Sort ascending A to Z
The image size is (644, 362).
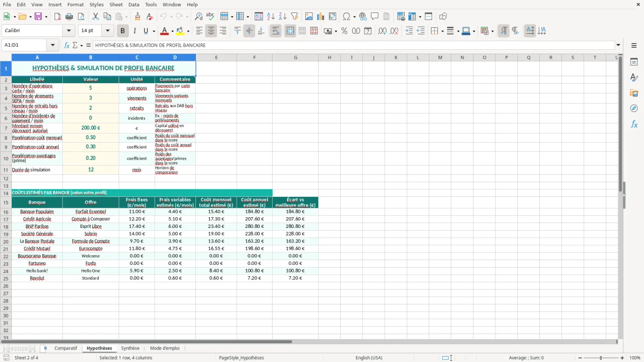(271, 17)
